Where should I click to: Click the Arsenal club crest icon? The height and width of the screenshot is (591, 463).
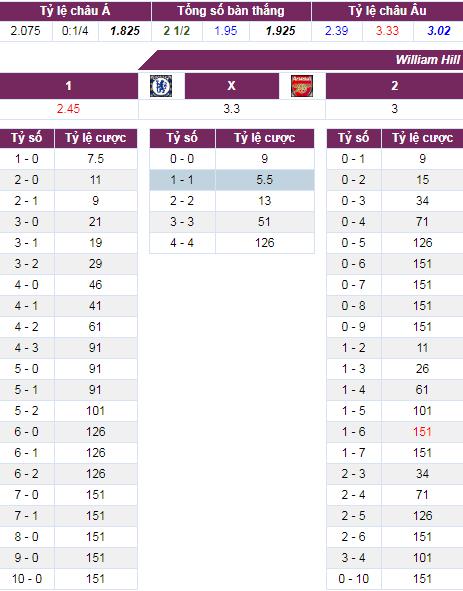[302, 86]
